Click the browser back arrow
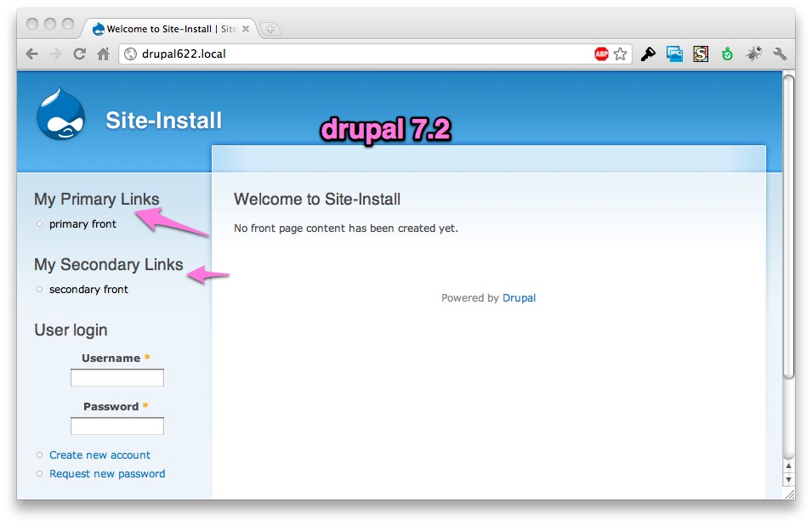The height and width of the screenshot is (525, 812). [32, 54]
